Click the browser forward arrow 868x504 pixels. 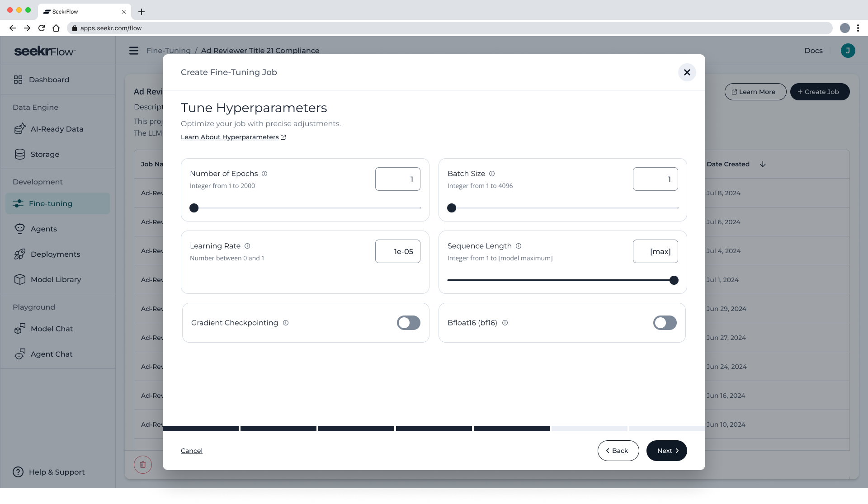pyautogui.click(x=27, y=28)
